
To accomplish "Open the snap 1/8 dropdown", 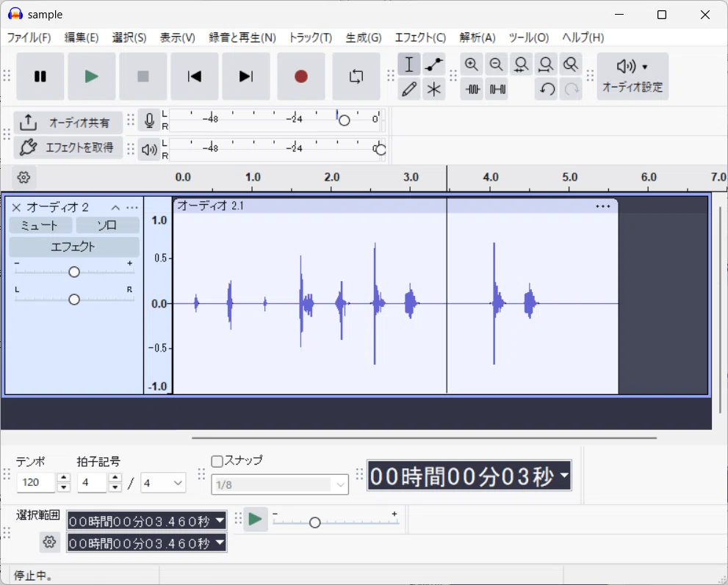I will pyautogui.click(x=279, y=484).
